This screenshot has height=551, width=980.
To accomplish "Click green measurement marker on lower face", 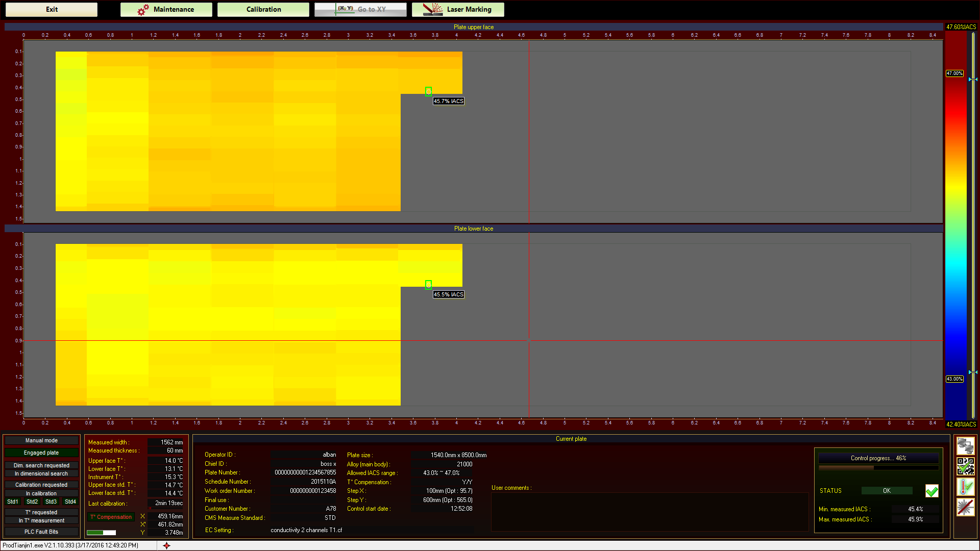I will (x=428, y=285).
